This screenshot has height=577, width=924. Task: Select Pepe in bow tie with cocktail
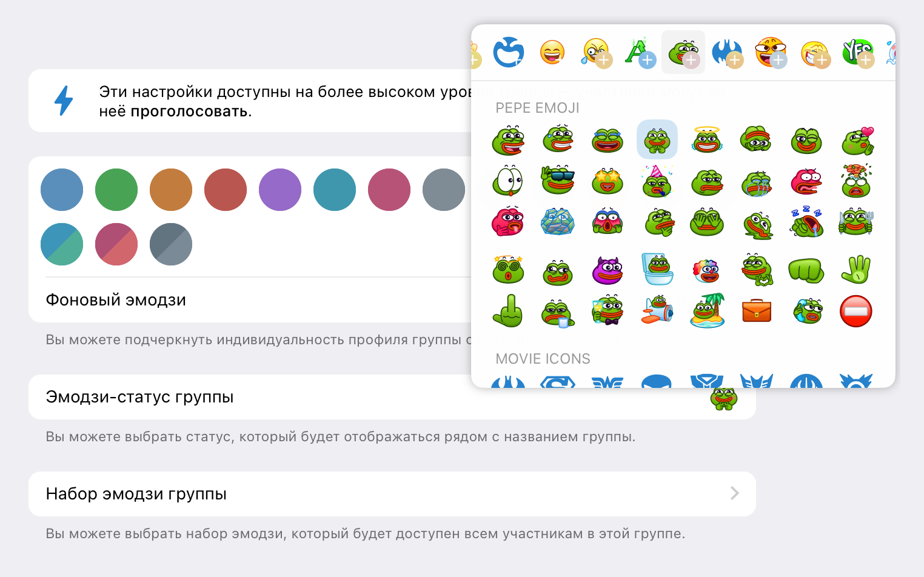pyautogui.click(x=608, y=310)
